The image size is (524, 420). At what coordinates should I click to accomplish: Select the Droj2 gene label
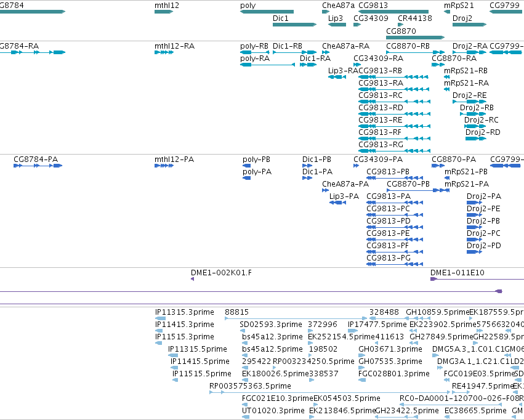[462, 18]
